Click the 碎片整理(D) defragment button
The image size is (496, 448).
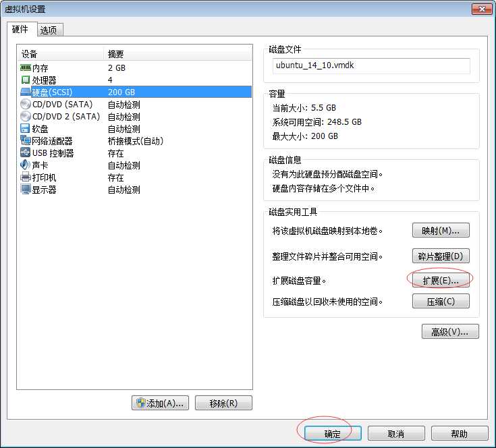(x=441, y=256)
